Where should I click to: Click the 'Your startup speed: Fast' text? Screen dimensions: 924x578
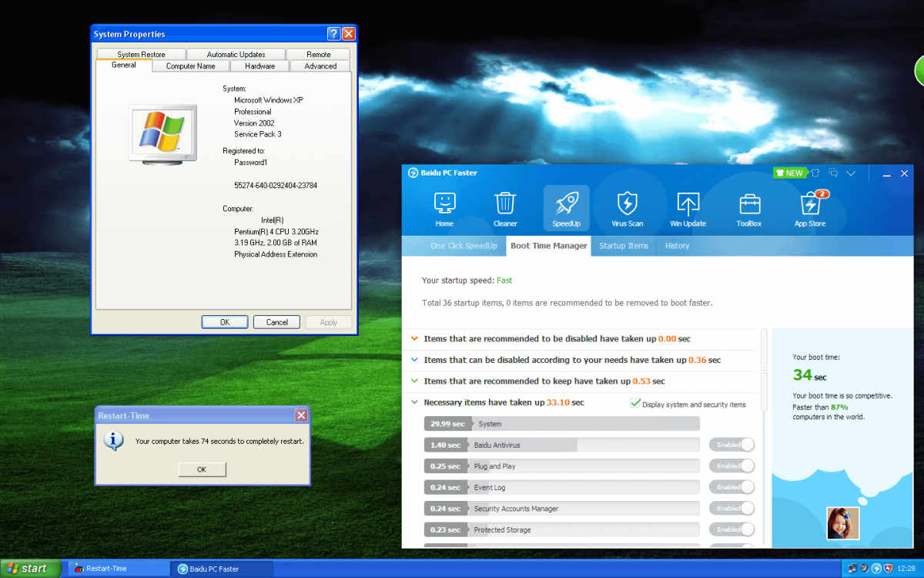[x=467, y=281]
